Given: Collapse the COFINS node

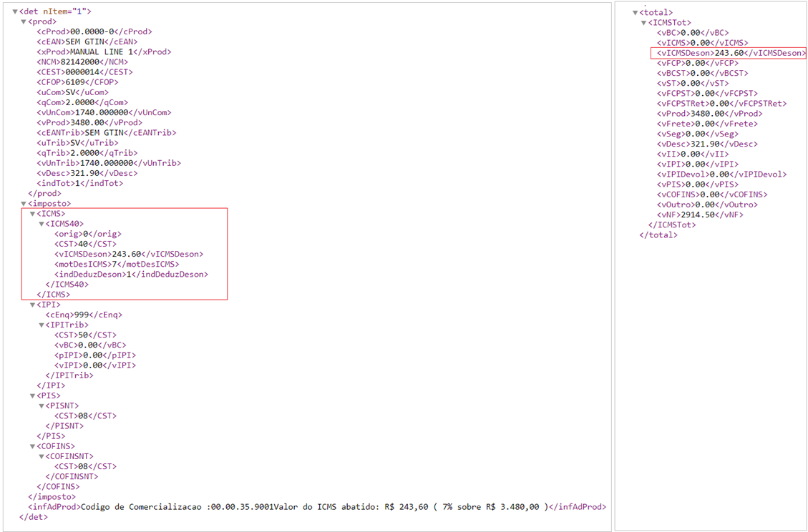Looking at the screenshot, I should [32, 446].
